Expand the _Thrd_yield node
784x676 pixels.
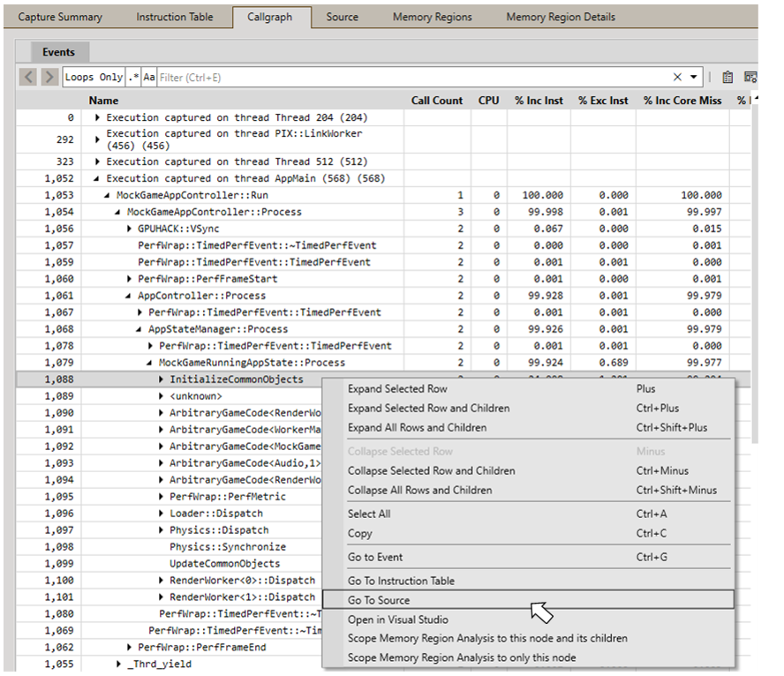(118, 664)
